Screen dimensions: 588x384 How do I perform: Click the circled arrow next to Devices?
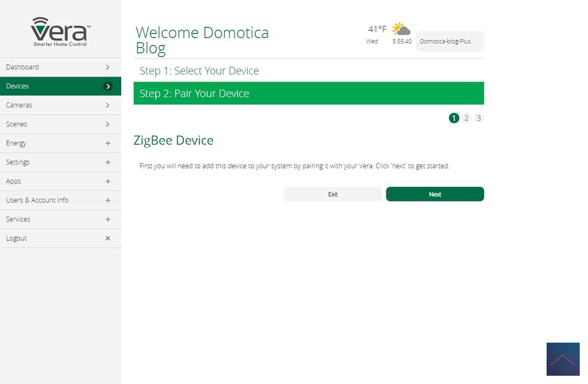(x=108, y=86)
